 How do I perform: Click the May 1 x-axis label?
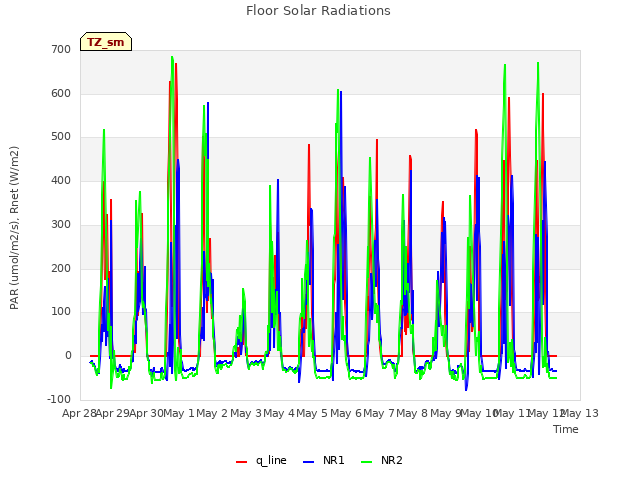click(178, 413)
